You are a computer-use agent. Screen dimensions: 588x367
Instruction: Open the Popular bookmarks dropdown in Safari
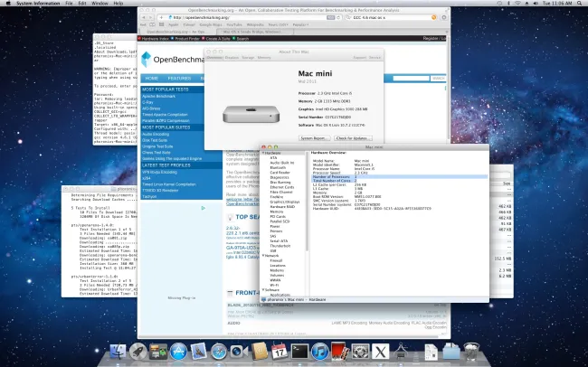coord(300,24)
